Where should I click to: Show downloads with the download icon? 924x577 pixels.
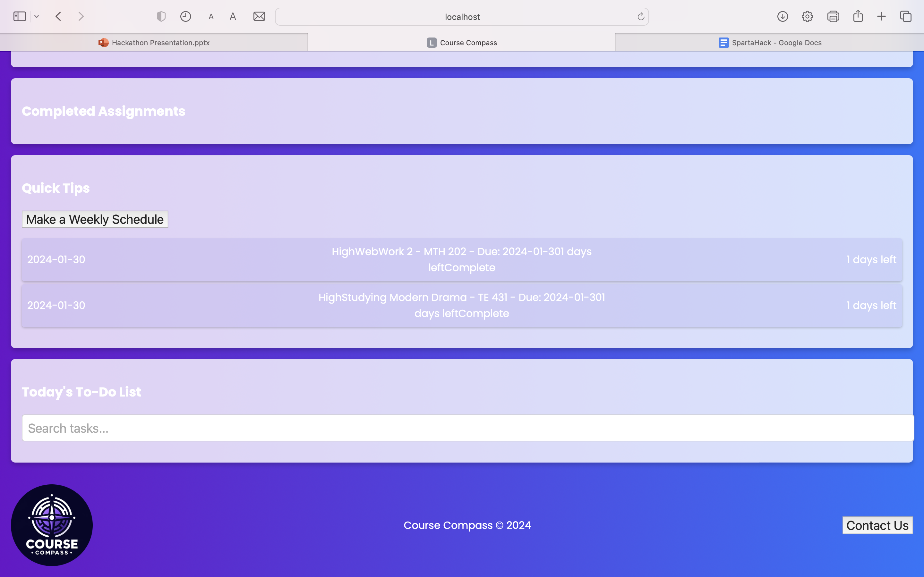tap(782, 16)
